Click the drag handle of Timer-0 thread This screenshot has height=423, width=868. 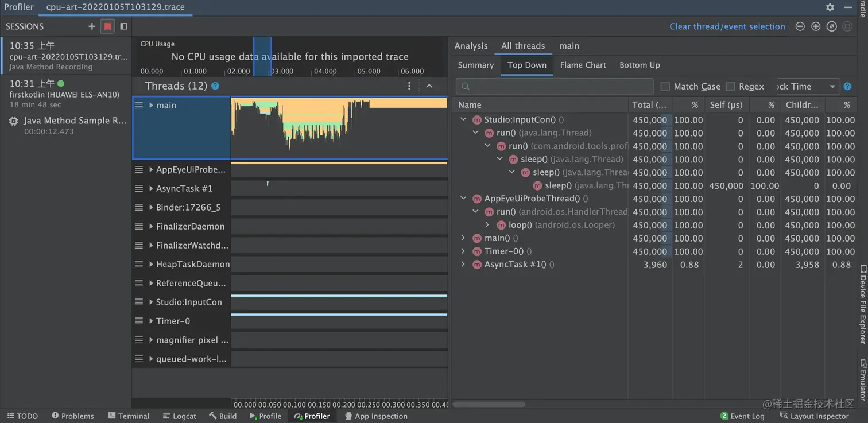point(138,321)
